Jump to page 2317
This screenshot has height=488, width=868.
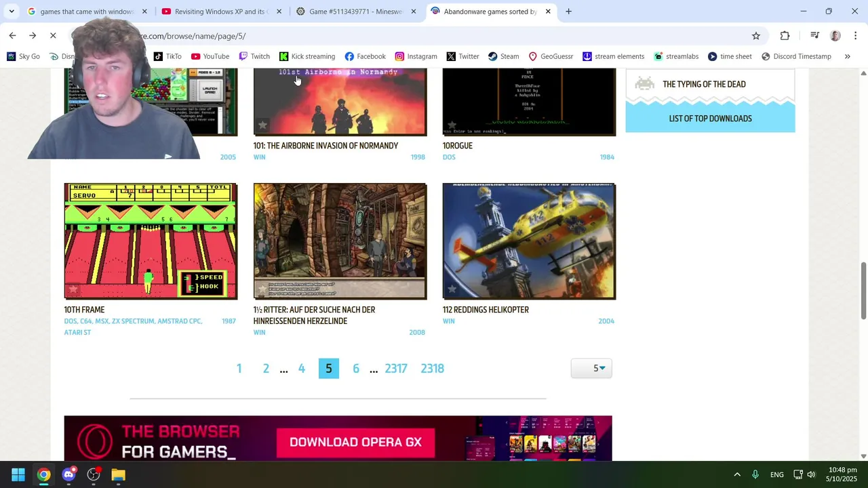pyautogui.click(x=396, y=368)
